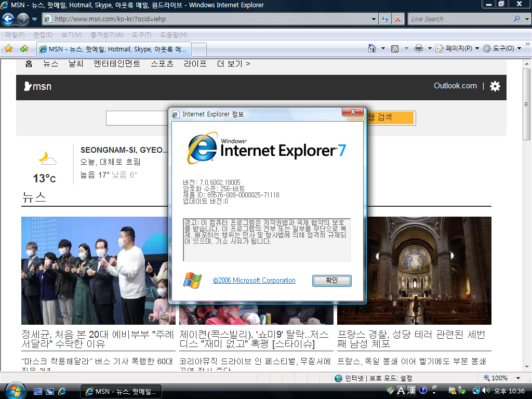Viewport: 532px width, 399px height.
Task: Click the Refresh page icon
Action: (x=385, y=19)
